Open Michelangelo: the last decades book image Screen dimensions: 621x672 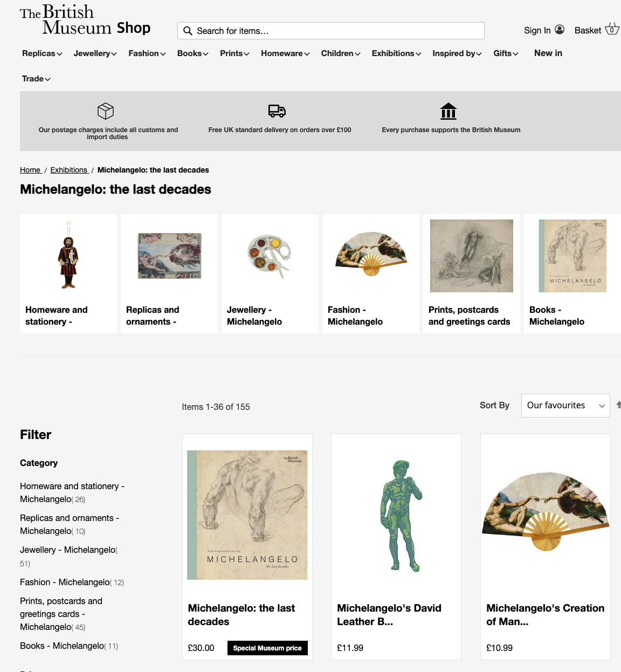[247, 515]
